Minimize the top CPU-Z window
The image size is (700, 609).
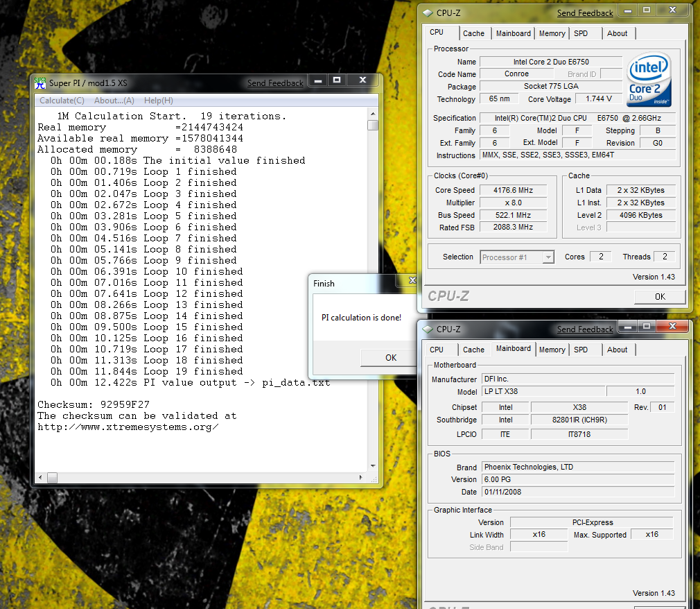click(x=628, y=10)
